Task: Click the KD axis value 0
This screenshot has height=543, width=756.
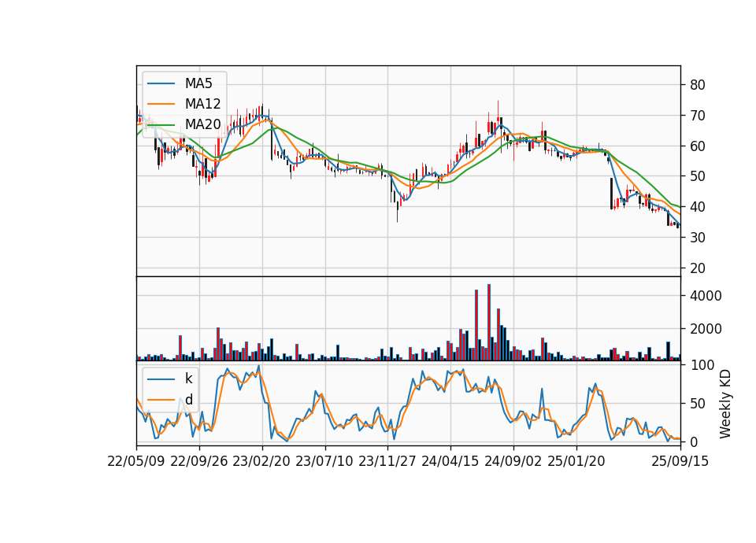Action: point(693,441)
